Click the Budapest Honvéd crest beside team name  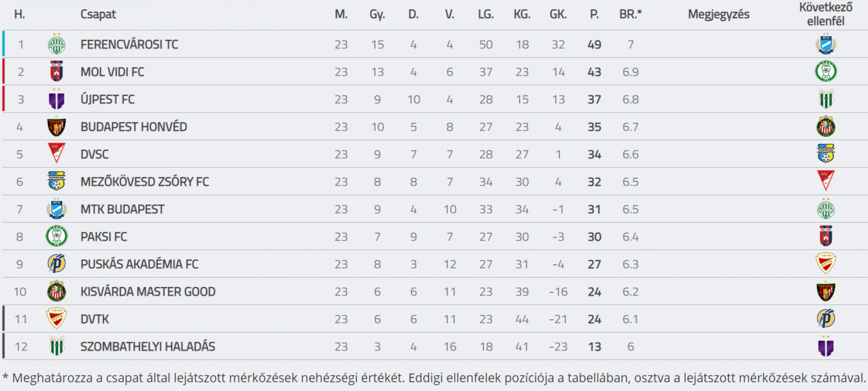[x=56, y=127]
